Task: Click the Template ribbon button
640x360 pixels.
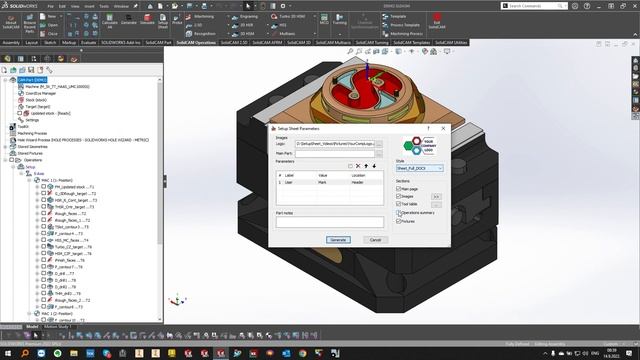Action: (394, 17)
